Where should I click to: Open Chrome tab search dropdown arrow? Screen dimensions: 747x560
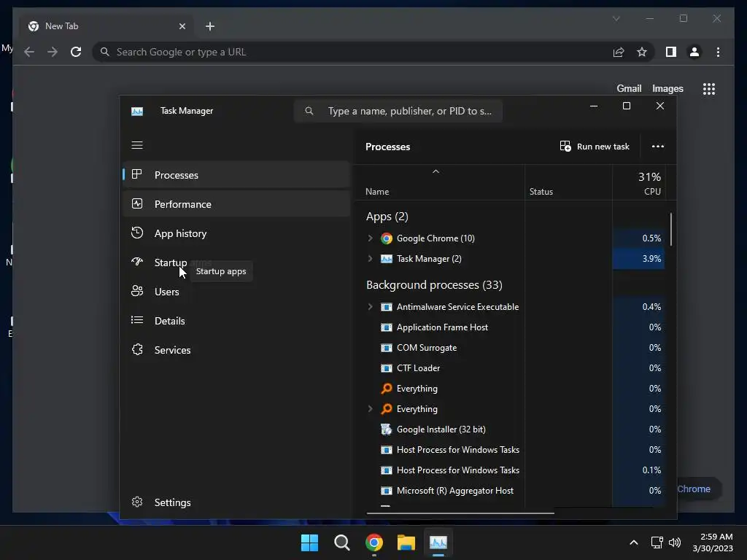coord(616,18)
